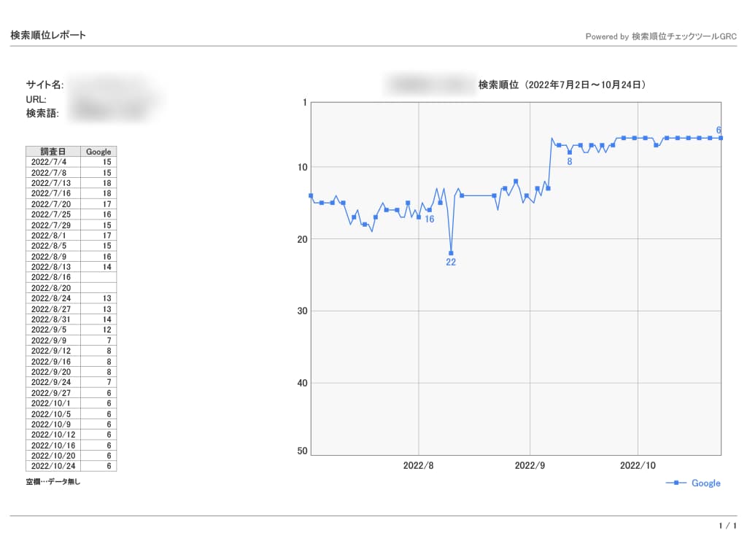The image size is (747, 560).
Task: Select the URL label
Action: click(36, 99)
